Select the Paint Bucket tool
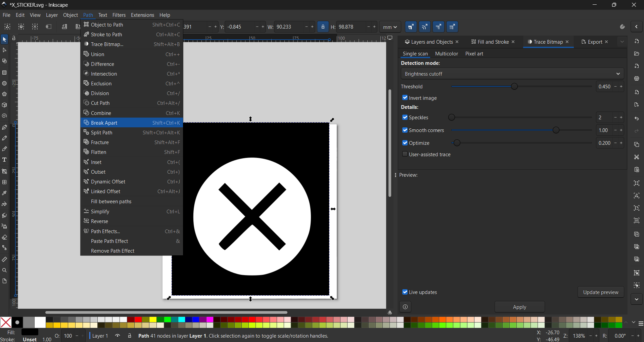The height and width of the screenshot is (342, 644). click(x=4, y=204)
